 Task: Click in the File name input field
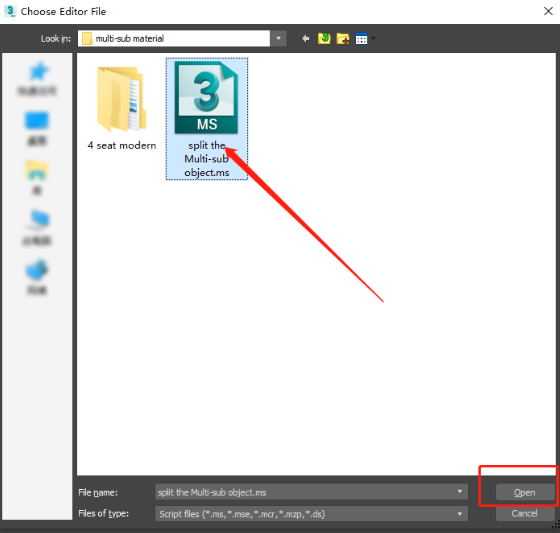[304, 492]
